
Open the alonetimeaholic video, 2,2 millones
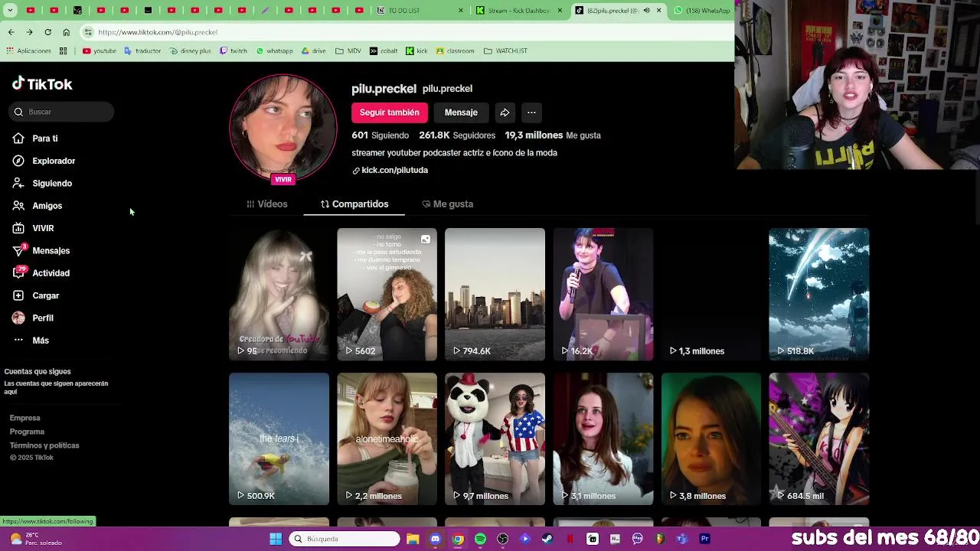pyautogui.click(x=387, y=439)
